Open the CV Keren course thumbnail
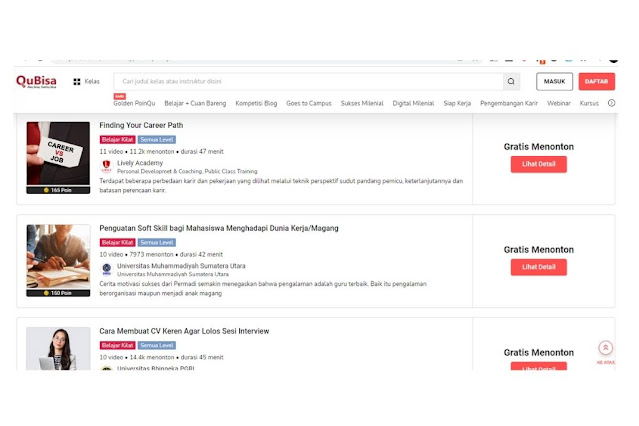Image resolution: width=639 pixels, height=426 pixels. point(58,349)
